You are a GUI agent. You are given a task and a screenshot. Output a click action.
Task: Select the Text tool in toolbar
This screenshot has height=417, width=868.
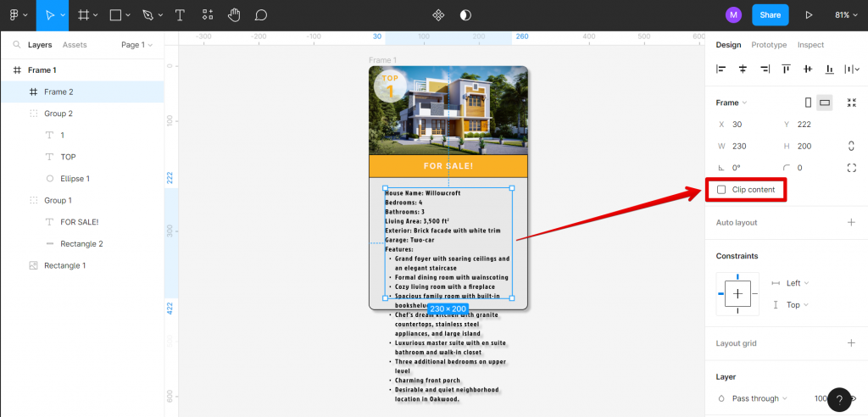[180, 15]
